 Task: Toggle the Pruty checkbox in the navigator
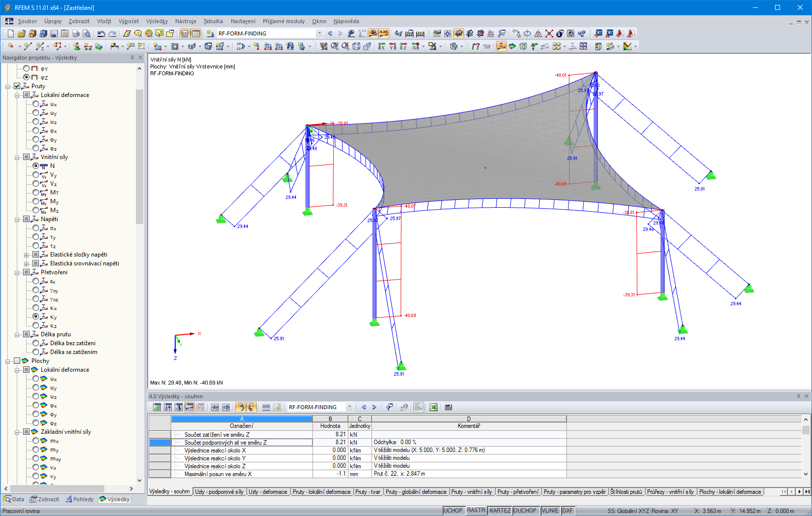tap(16, 86)
